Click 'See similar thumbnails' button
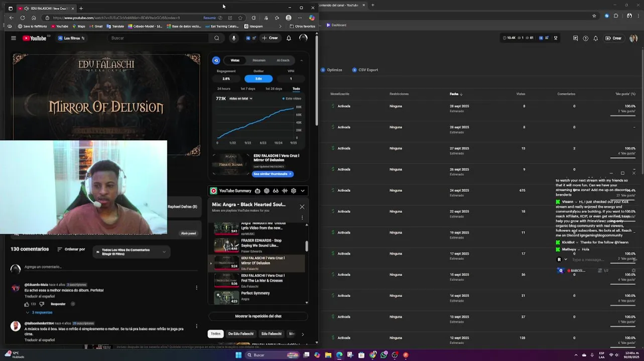The image size is (644, 361). (x=272, y=174)
